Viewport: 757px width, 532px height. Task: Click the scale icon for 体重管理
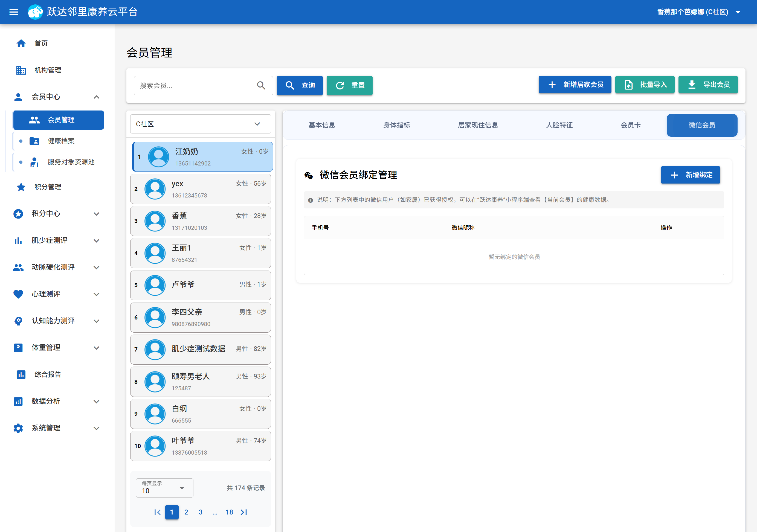[18, 348]
